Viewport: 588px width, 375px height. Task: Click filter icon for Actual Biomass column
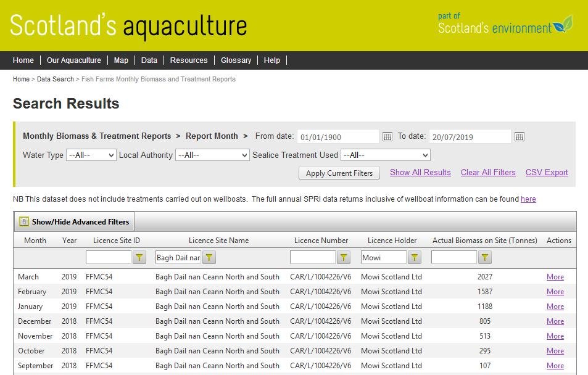[485, 257]
